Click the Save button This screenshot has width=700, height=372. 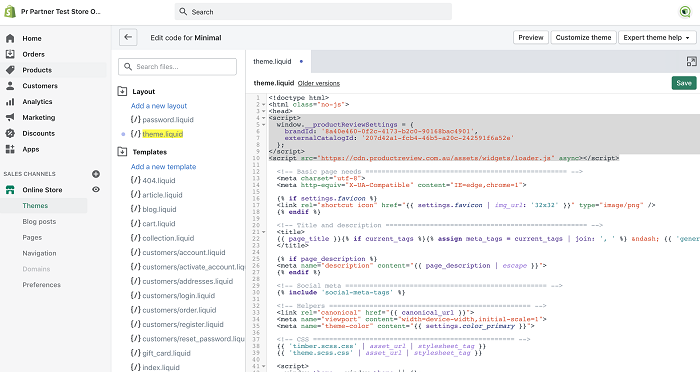(684, 83)
